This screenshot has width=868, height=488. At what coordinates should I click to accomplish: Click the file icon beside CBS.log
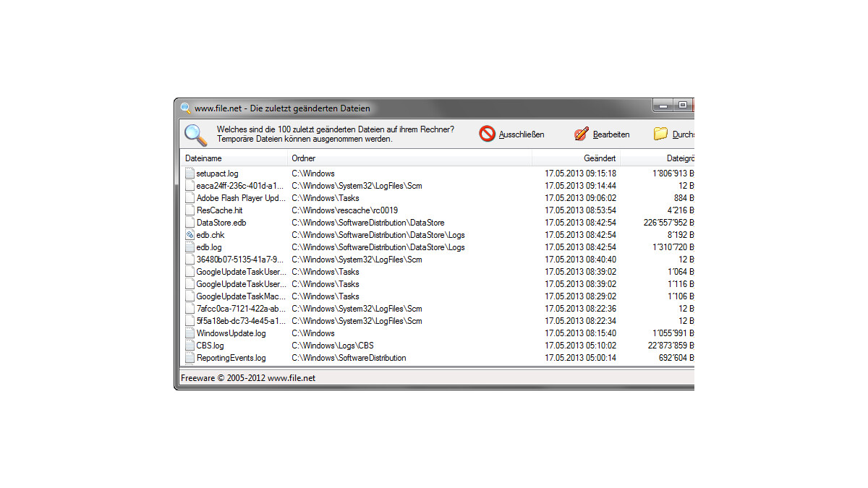pyautogui.click(x=190, y=345)
